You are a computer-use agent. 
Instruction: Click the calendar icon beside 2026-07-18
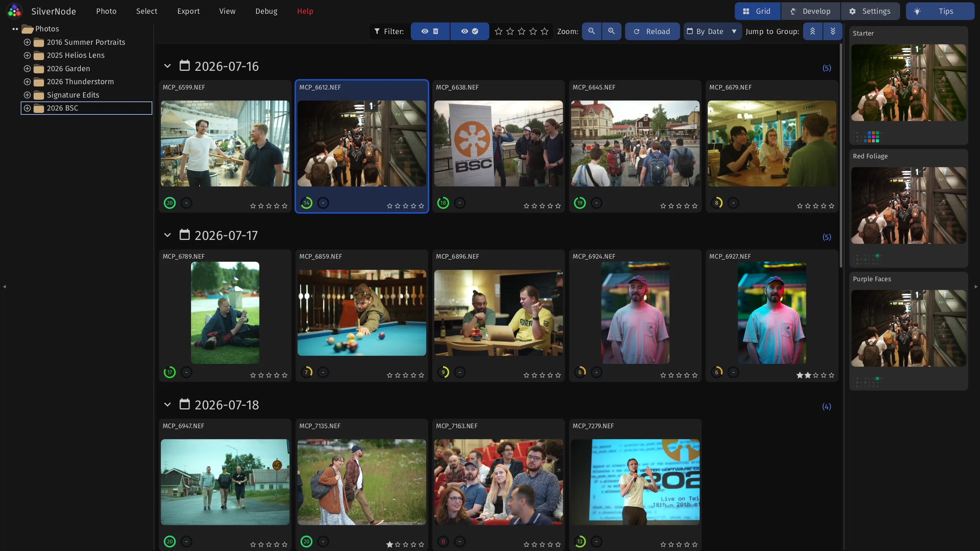click(185, 404)
